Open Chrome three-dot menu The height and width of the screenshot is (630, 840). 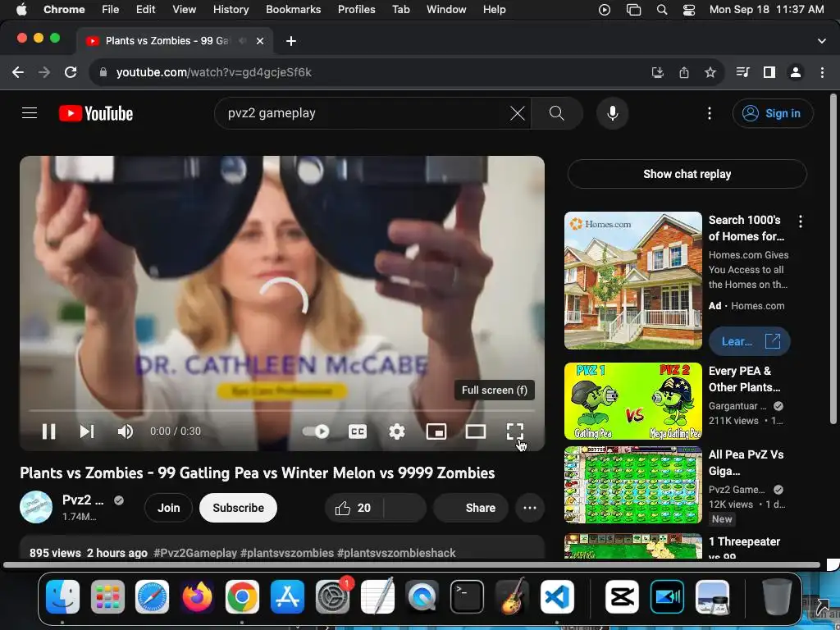[x=822, y=72]
